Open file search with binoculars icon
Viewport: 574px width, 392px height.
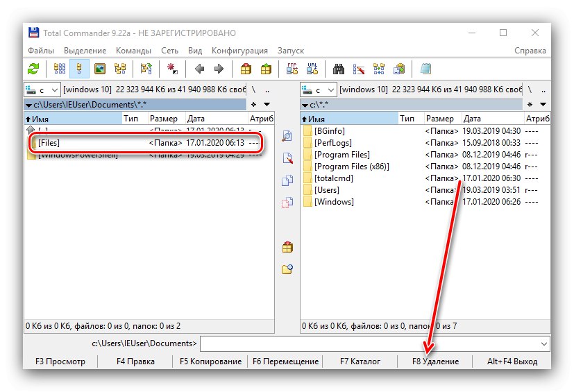tap(338, 69)
